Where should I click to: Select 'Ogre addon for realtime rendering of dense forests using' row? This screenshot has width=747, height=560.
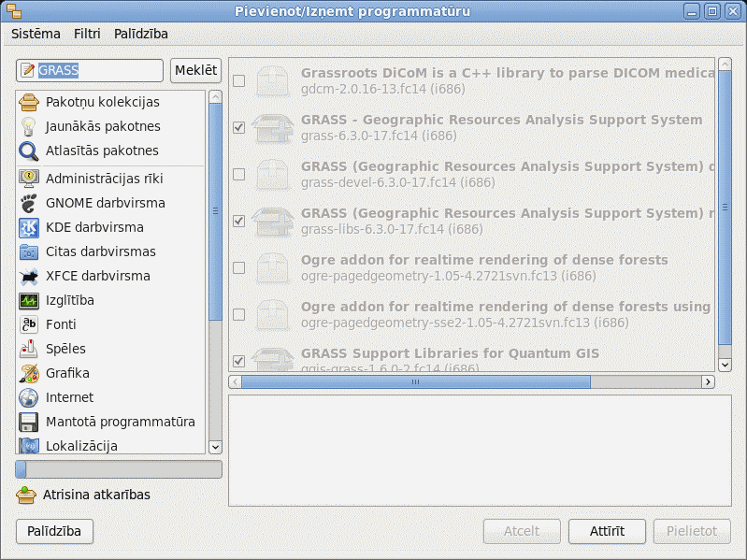472,314
